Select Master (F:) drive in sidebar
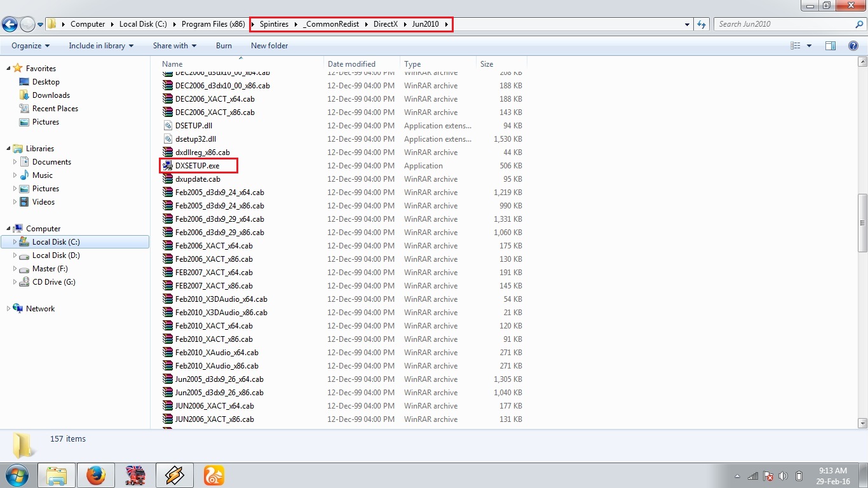Image resolution: width=868 pixels, height=488 pixels. [x=50, y=269]
